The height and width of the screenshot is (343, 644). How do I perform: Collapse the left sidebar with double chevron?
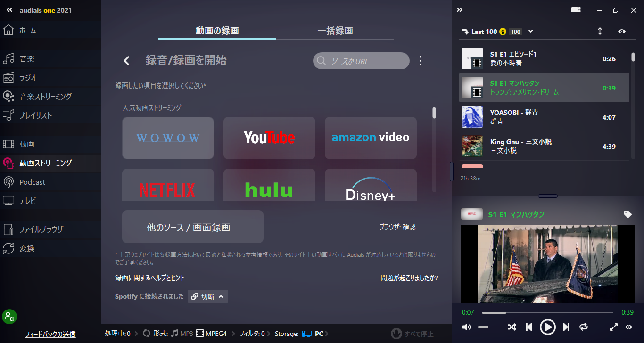(x=9, y=10)
